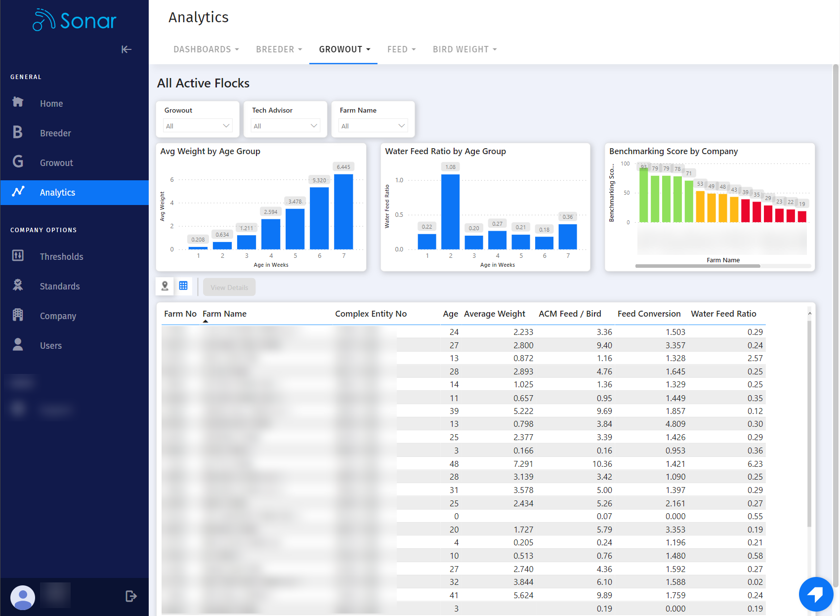840x616 pixels.
Task: Click the orange benchmarking bar scoring 53
Action: [700, 206]
